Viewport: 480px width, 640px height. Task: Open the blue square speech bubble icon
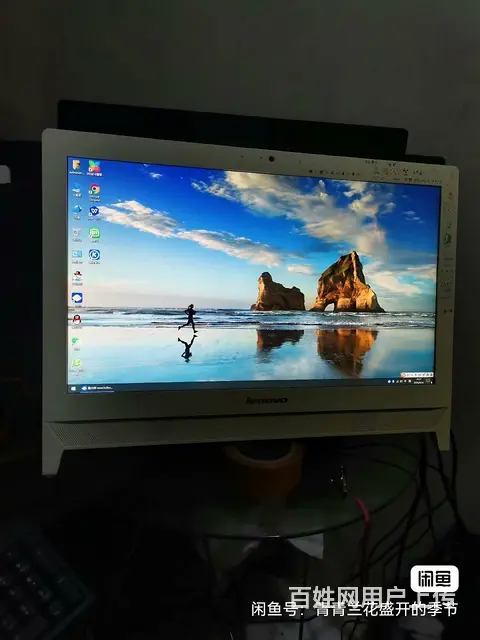tap(77, 299)
